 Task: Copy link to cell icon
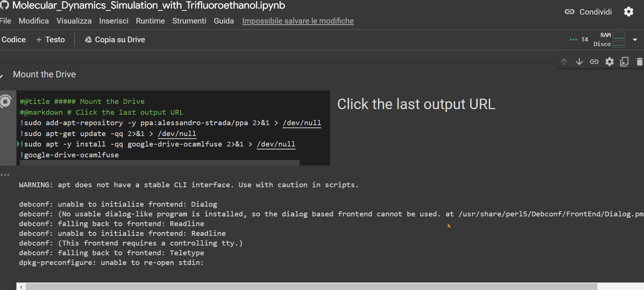point(594,62)
